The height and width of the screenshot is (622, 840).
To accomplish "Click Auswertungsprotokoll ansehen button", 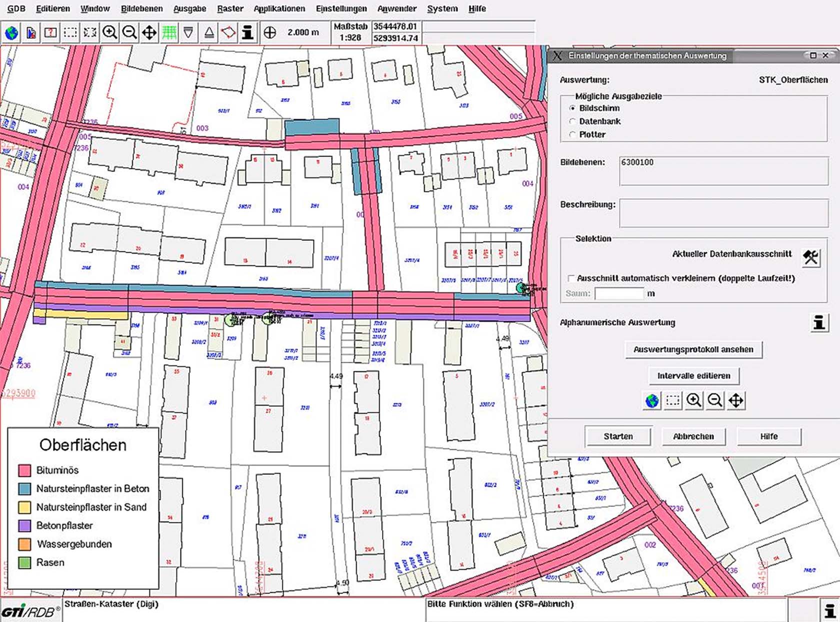I will pyautogui.click(x=693, y=349).
